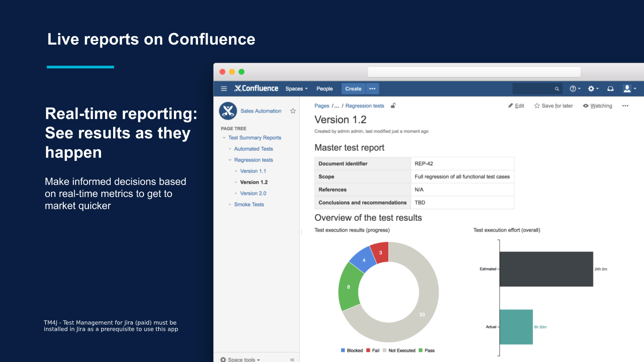
Task: Toggle Save for later on this page
Action: tap(553, 106)
